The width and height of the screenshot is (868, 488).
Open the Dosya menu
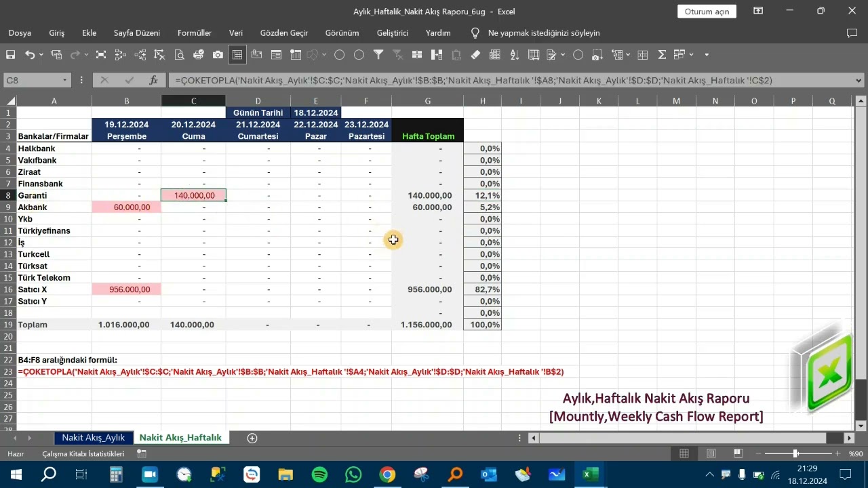click(x=20, y=33)
